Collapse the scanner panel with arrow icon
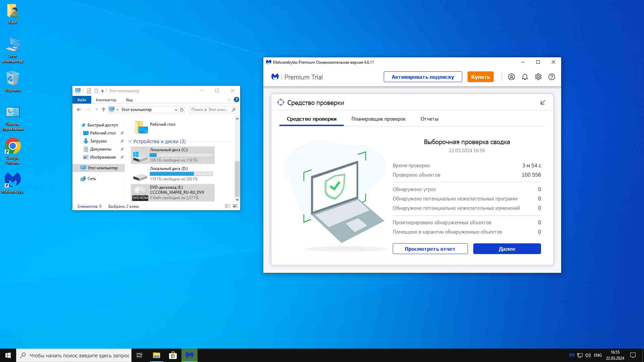 point(543,103)
